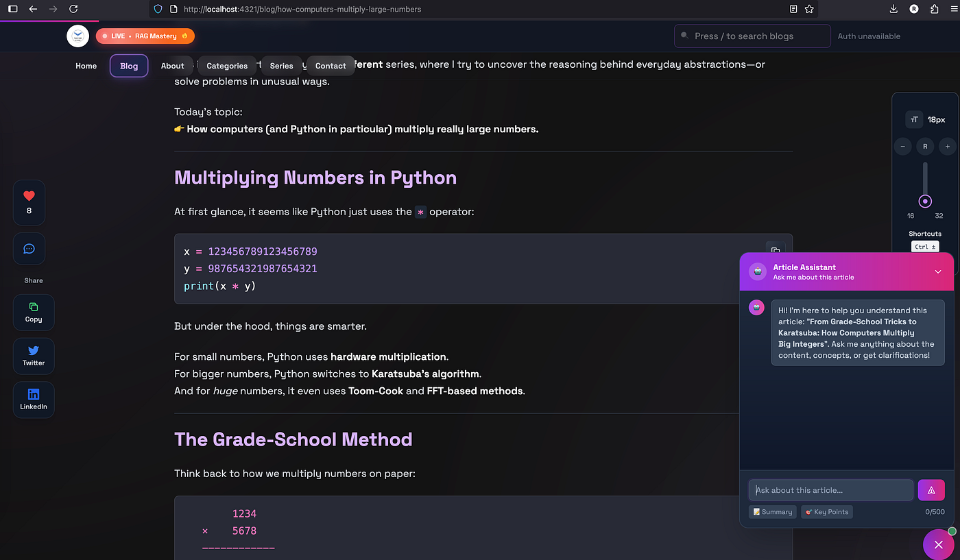Reset font size with the R button
The height and width of the screenshot is (560, 960).
point(925,146)
